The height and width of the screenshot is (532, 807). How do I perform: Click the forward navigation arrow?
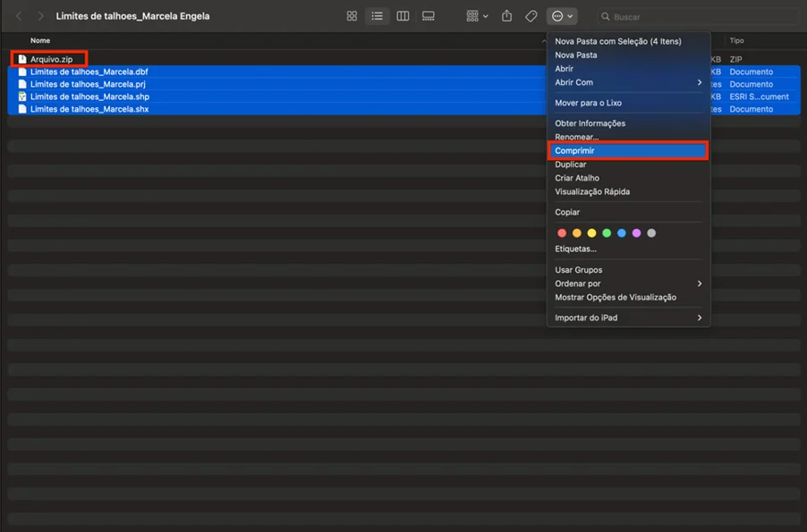pos(40,16)
